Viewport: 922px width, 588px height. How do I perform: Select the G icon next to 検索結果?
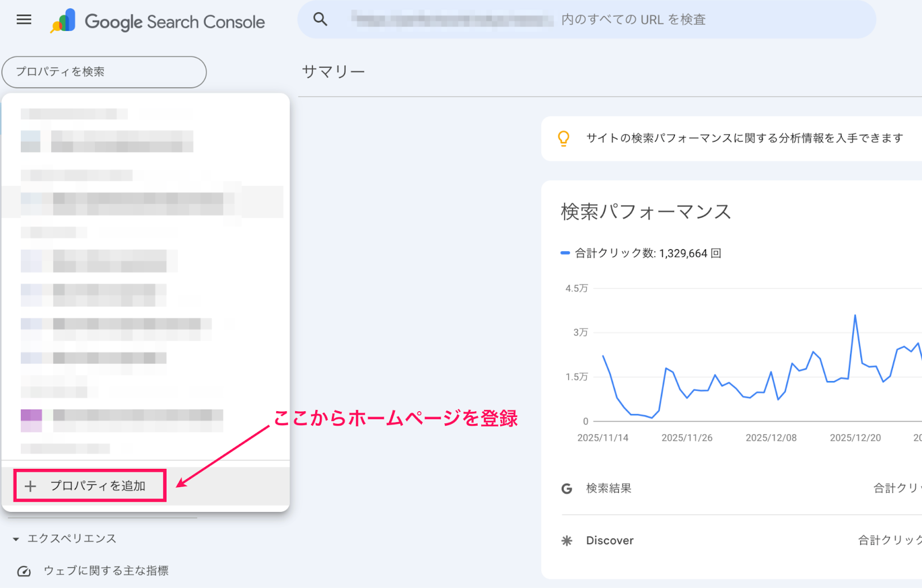point(566,488)
